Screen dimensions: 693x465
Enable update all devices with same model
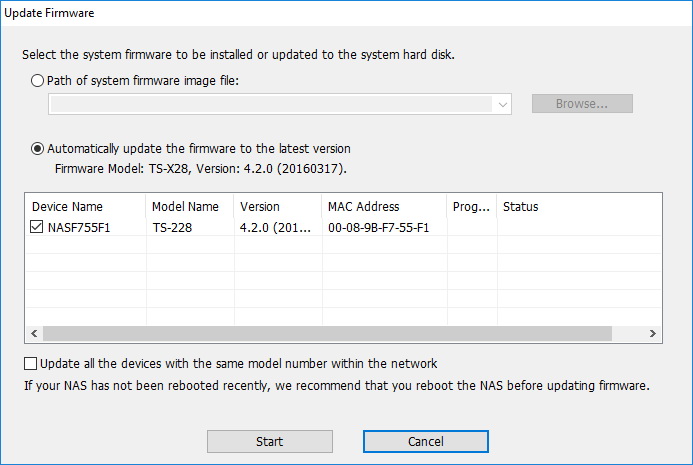point(30,364)
